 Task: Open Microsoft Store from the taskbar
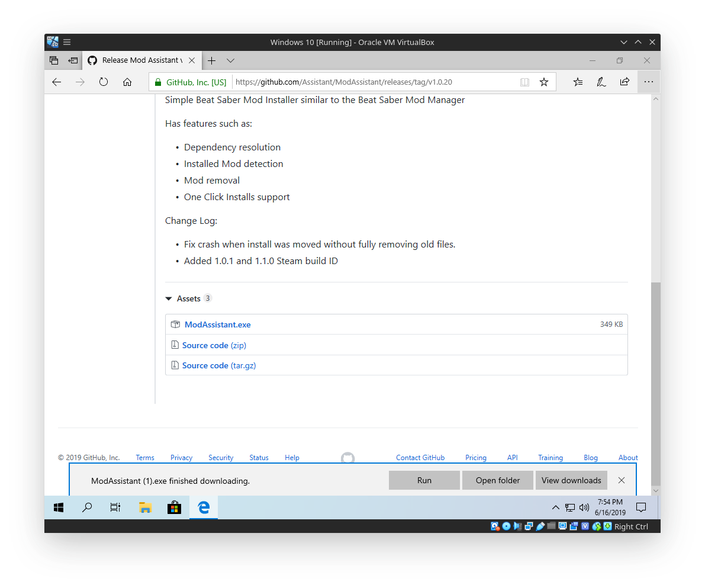click(x=174, y=507)
